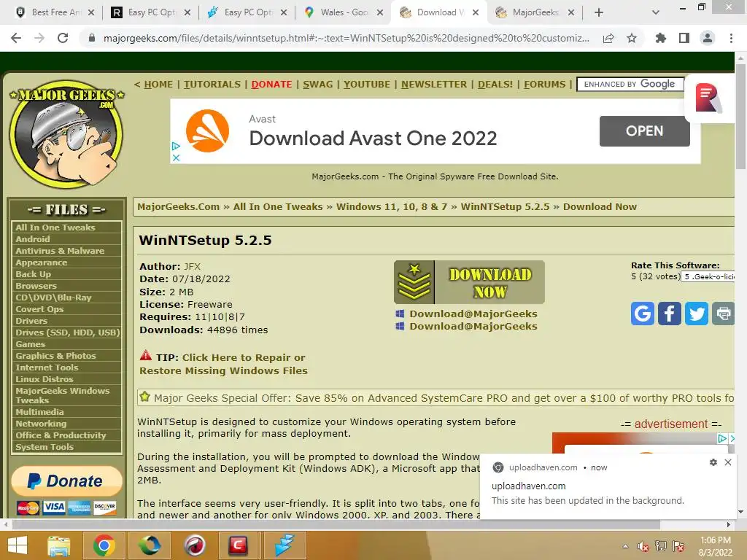Open Antivirus & Malware category
This screenshot has width=747, height=560.
coord(60,251)
